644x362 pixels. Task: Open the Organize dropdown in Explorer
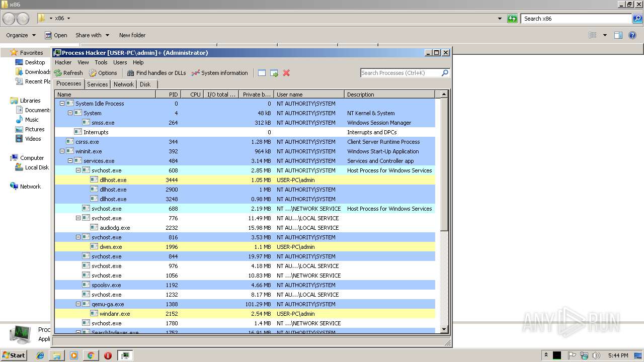[x=21, y=35]
